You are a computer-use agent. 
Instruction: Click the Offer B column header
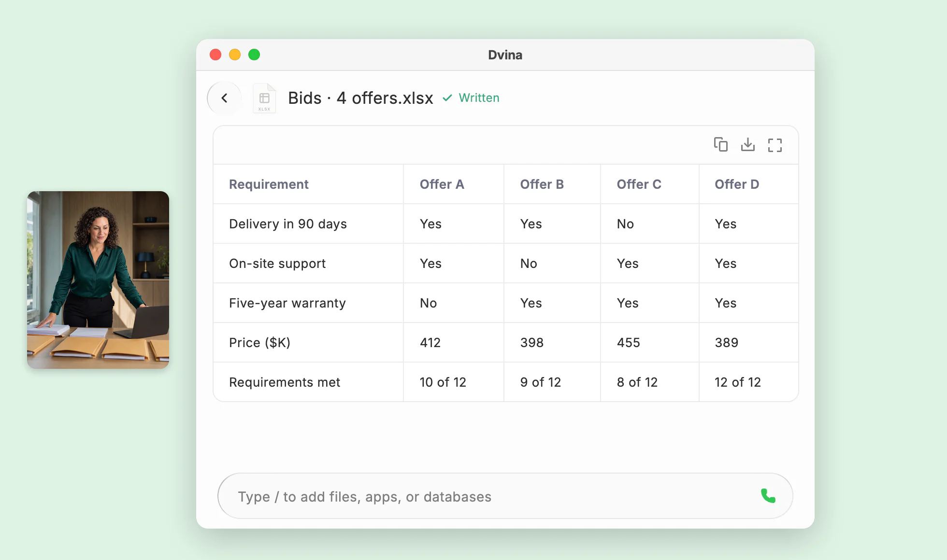click(542, 184)
